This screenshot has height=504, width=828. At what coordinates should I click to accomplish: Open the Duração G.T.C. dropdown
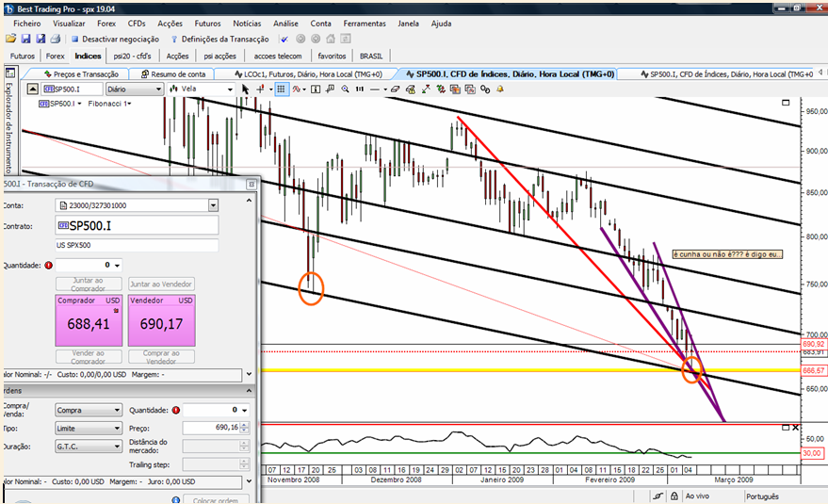tap(89, 447)
